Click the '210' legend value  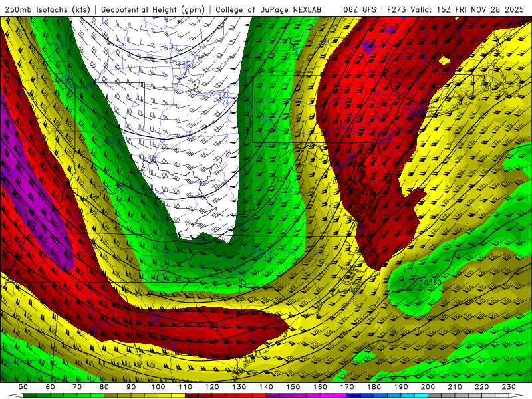pyautogui.click(x=455, y=387)
